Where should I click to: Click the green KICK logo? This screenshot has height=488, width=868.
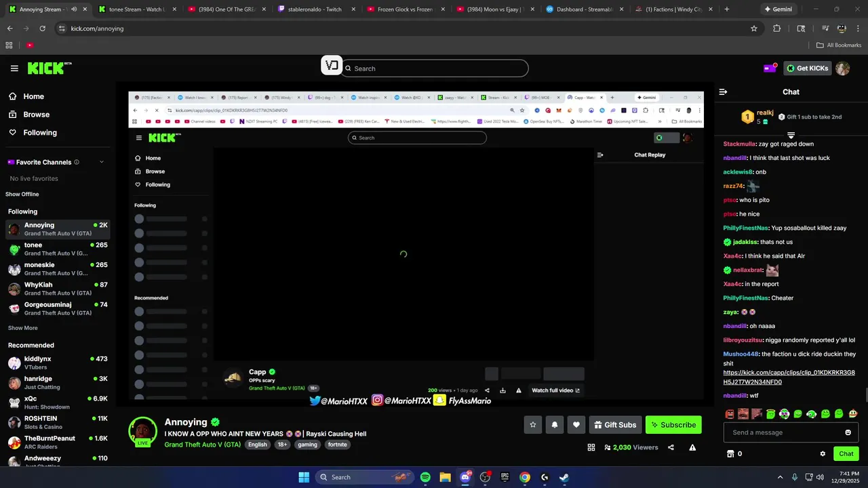pyautogui.click(x=50, y=68)
